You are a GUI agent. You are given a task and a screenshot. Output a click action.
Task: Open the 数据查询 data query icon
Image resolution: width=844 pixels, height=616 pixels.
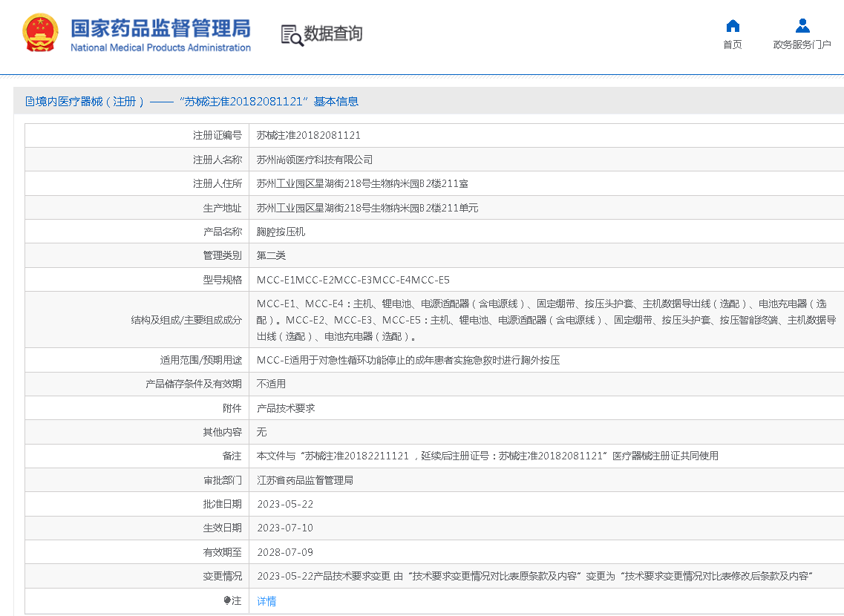tap(322, 33)
